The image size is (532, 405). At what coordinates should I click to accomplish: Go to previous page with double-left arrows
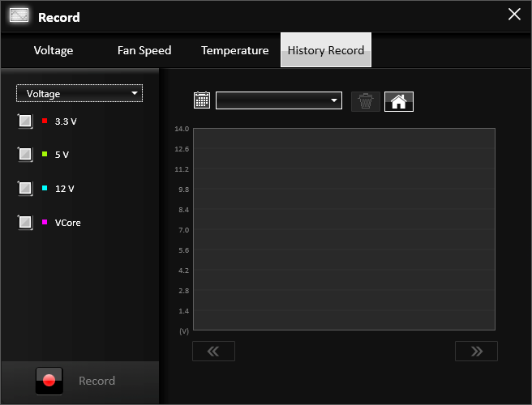(213, 351)
